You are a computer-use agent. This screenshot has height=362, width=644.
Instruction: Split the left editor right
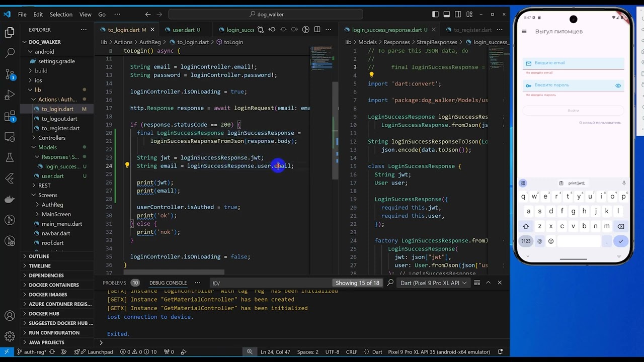point(317,30)
